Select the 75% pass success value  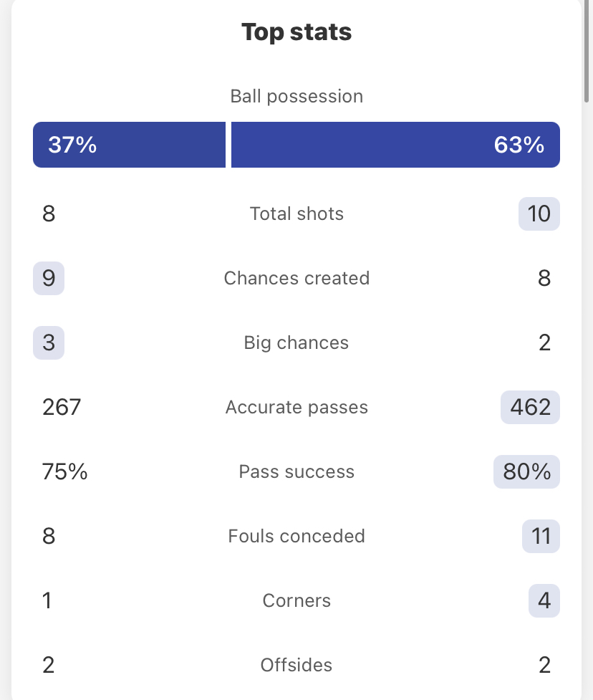(x=64, y=471)
